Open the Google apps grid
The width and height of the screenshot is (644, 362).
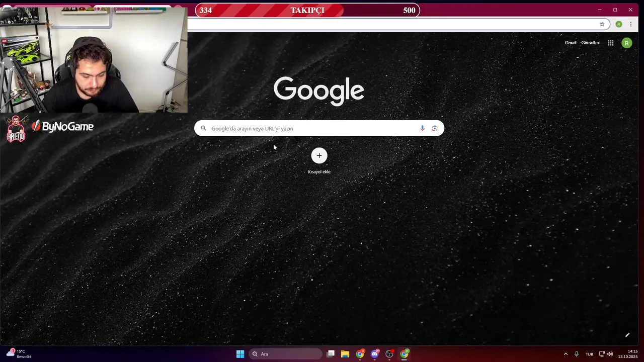tap(610, 43)
